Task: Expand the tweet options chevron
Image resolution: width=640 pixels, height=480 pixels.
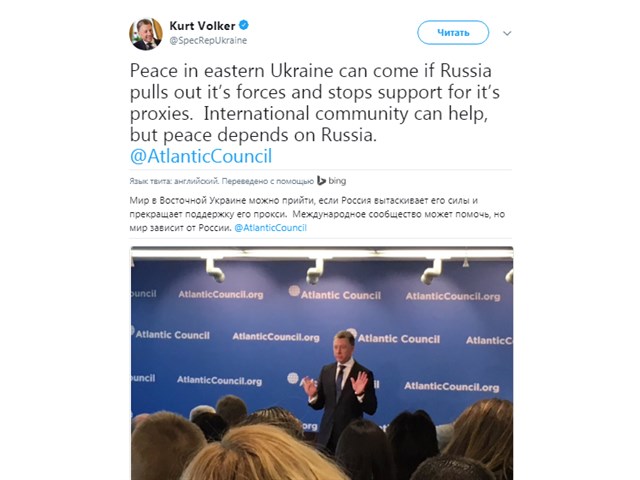Action: click(x=507, y=33)
